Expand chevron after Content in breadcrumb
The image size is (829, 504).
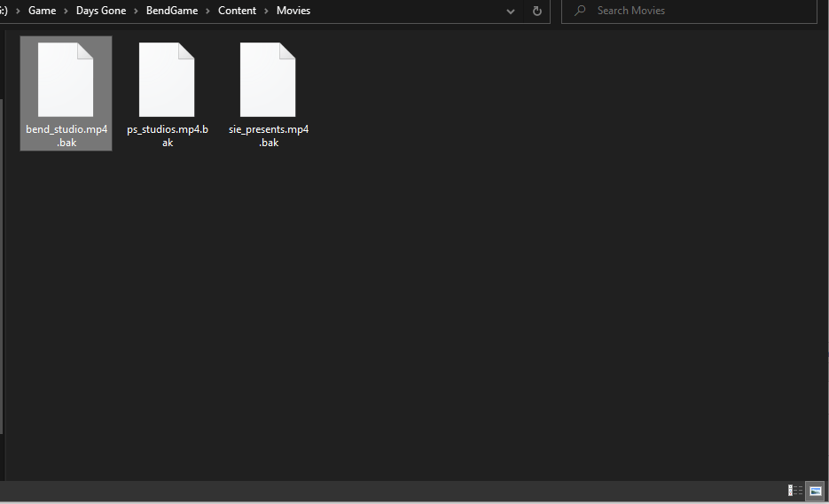pyautogui.click(x=267, y=12)
